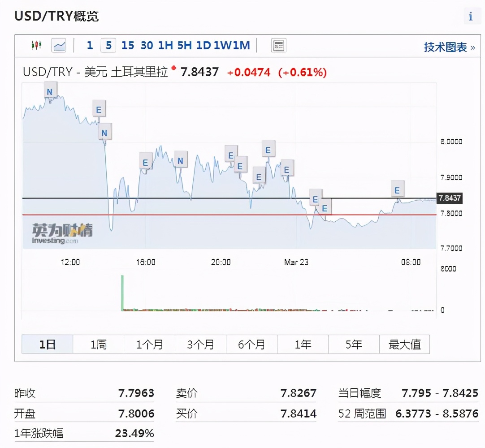The width and height of the screenshot is (485, 448).
Task: Switch to the 1周 period tab
Action: [x=98, y=344]
